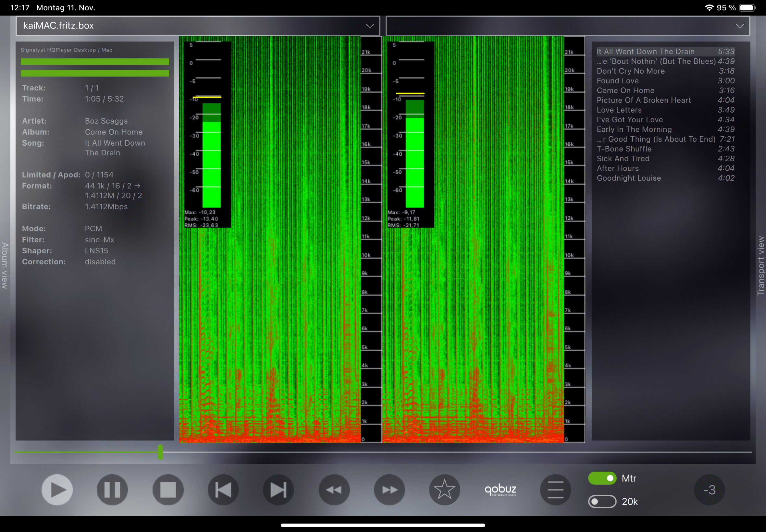This screenshot has height=532, width=766.
Task: Select 'Don't Cry No More' track
Action: 666,71
